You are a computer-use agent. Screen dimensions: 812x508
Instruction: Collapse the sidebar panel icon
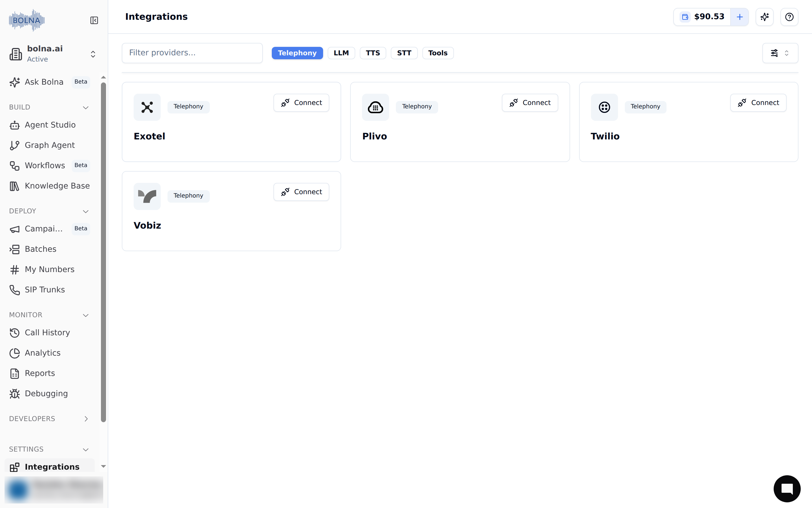(94, 21)
